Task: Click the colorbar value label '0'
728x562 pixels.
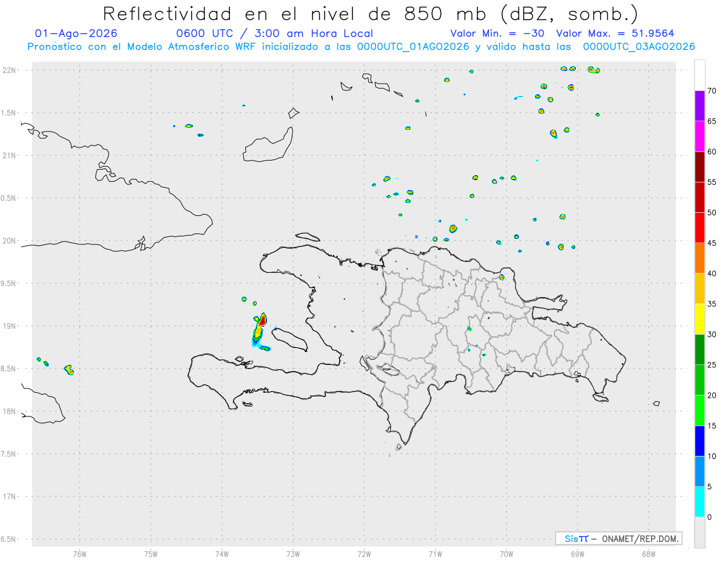Action: point(709,517)
